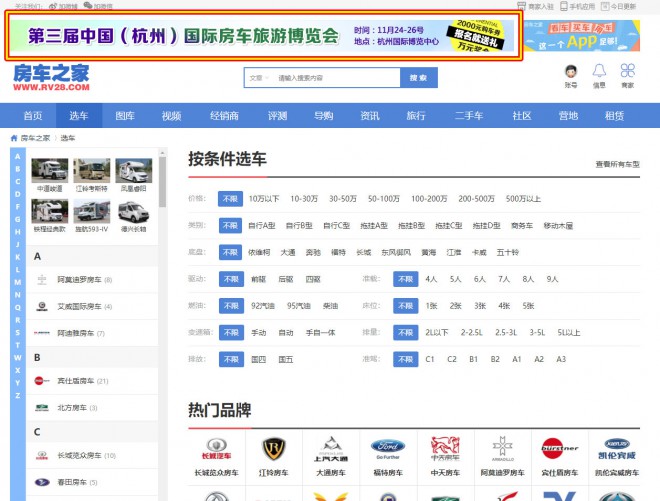
Task: Click 北方房车 logo in sidebar list
Action: (x=42, y=408)
